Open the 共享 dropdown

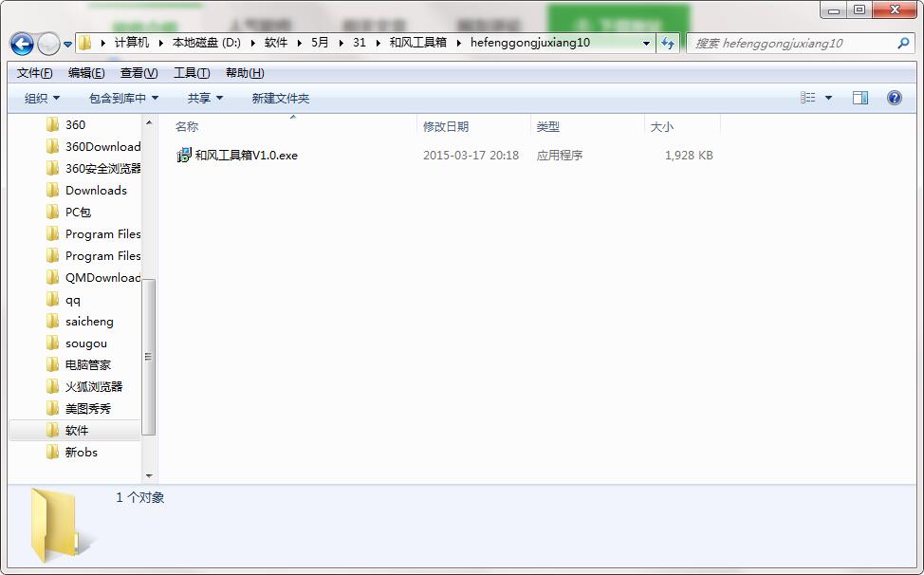click(x=205, y=98)
